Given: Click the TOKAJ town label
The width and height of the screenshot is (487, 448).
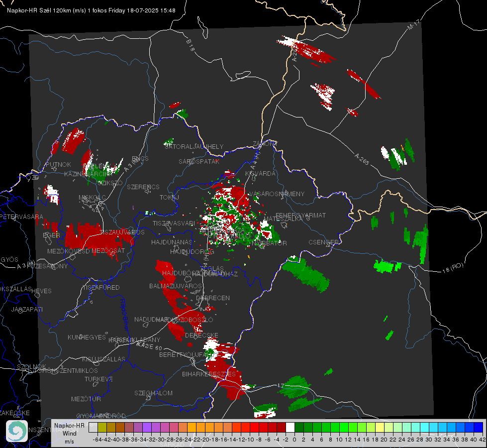Looking at the screenshot, I should coord(169,198).
